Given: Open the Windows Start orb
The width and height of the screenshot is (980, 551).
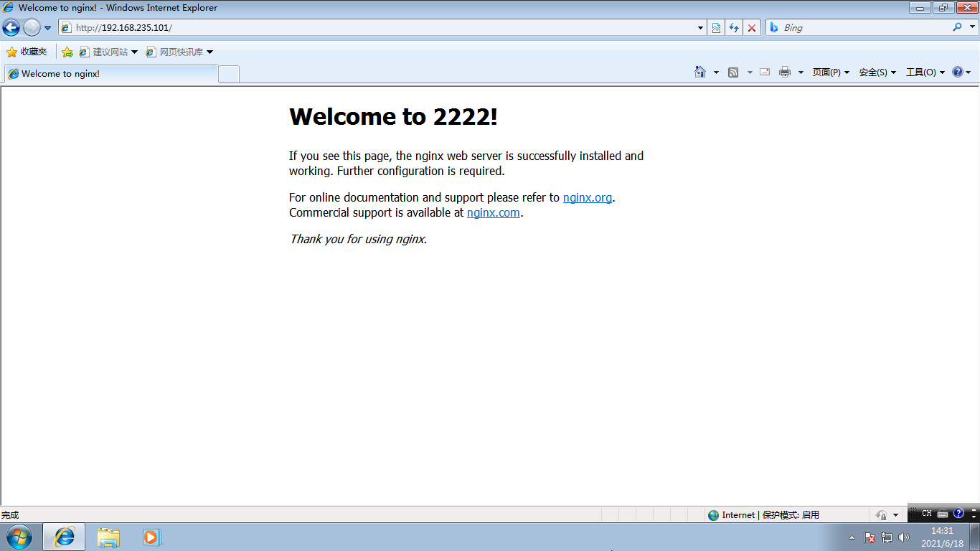Looking at the screenshot, I should pos(19,537).
